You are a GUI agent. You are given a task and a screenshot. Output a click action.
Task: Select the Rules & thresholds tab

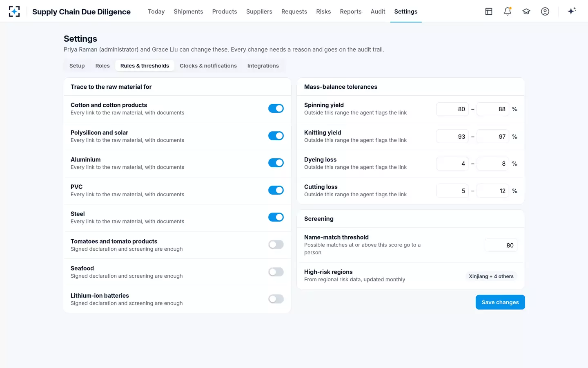(x=145, y=66)
